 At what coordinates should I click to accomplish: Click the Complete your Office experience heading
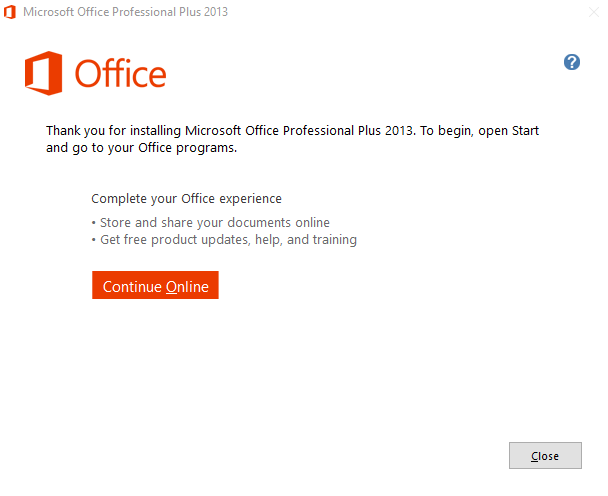pyautogui.click(x=187, y=199)
